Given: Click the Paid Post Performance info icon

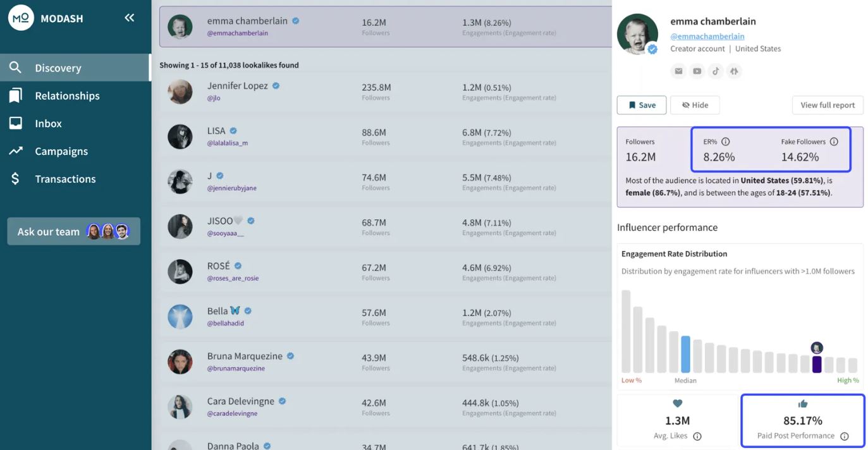Looking at the screenshot, I should (x=845, y=436).
